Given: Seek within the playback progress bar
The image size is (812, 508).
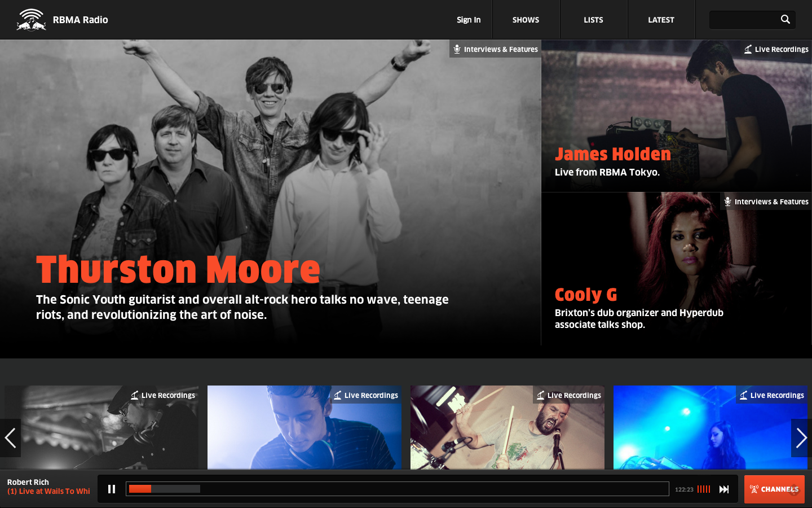Looking at the screenshot, I should (x=398, y=489).
